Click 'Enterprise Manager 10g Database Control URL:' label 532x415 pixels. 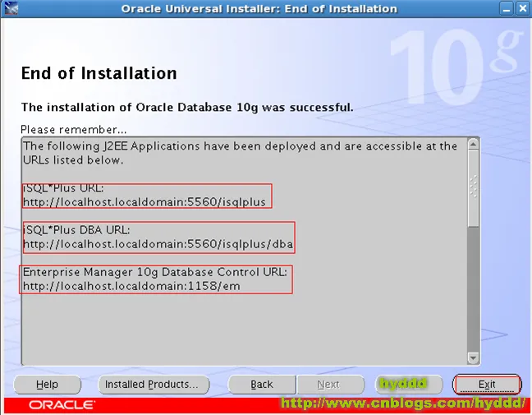[x=155, y=272]
